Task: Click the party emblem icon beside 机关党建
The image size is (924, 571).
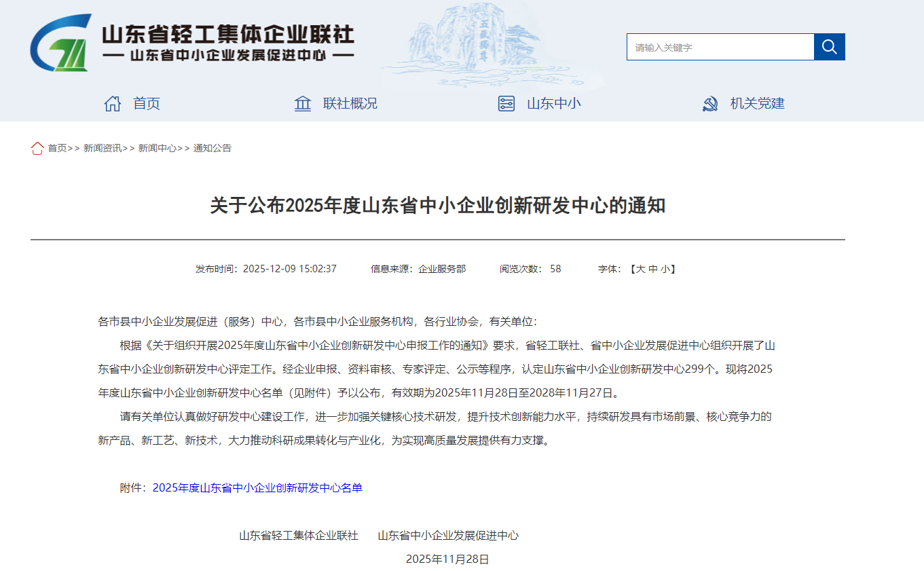Action: (710, 104)
